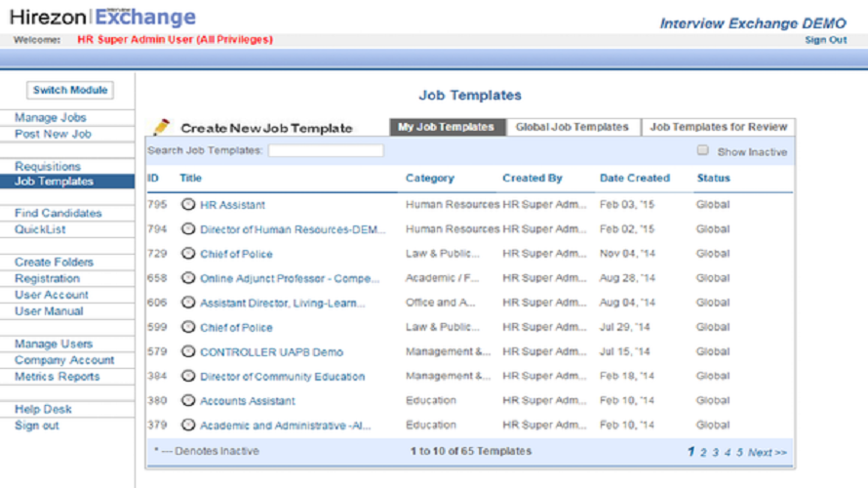Screen dimensions: 868x488
Task: Click the round icon beside HR Assistant
Action: 188,204
